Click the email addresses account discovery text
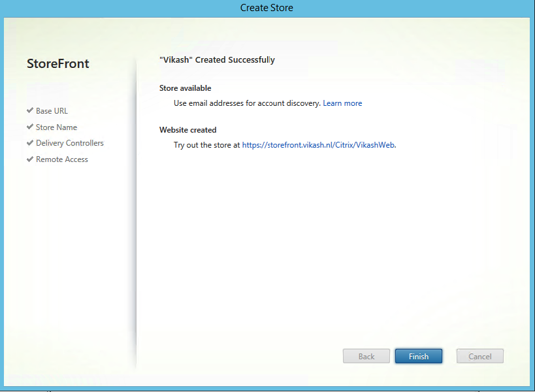The width and height of the screenshot is (535, 392). [247, 103]
